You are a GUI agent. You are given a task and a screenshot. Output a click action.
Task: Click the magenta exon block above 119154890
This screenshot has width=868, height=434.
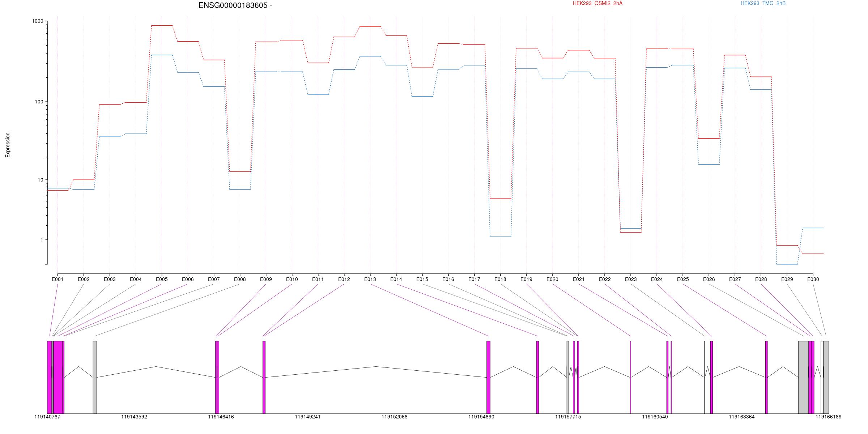pos(488,377)
